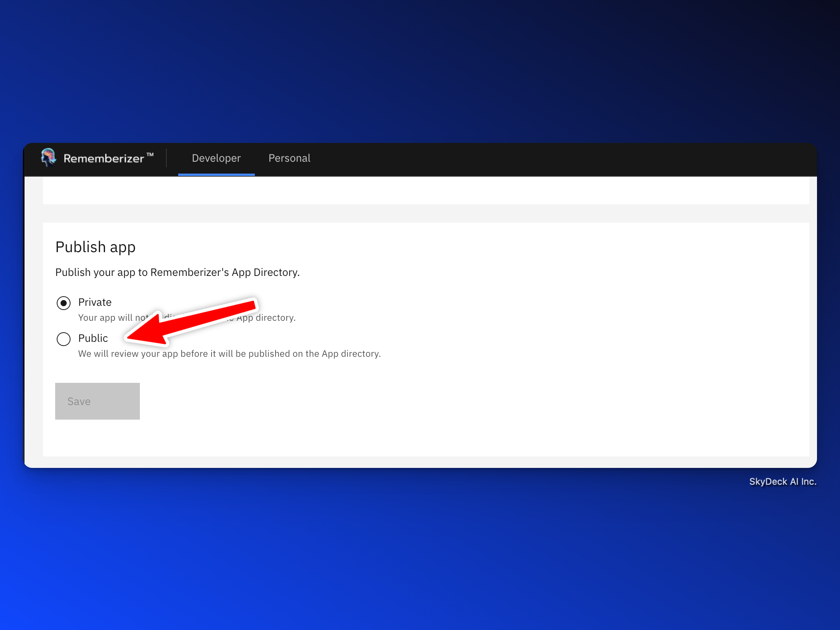Click the trademark symbol beside Rememberizer
Screen dimensions: 840x630
(150, 154)
